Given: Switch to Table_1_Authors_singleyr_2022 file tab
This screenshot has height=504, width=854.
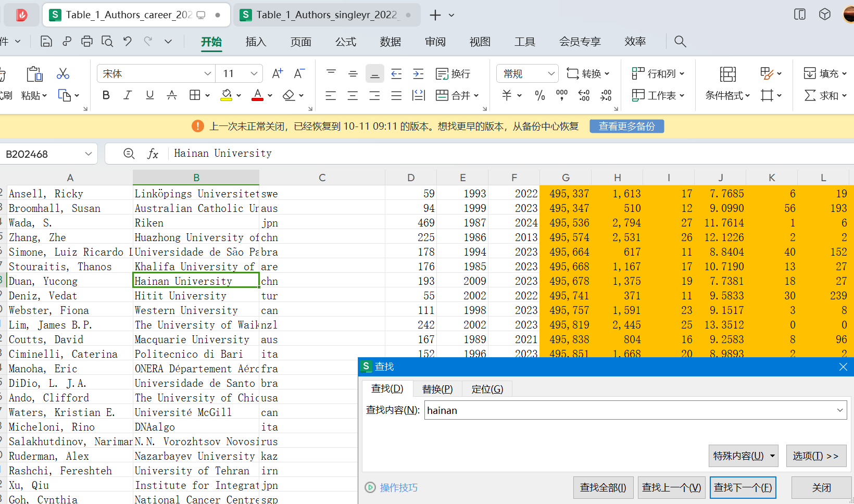Looking at the screenshot, I should [326, 15].
